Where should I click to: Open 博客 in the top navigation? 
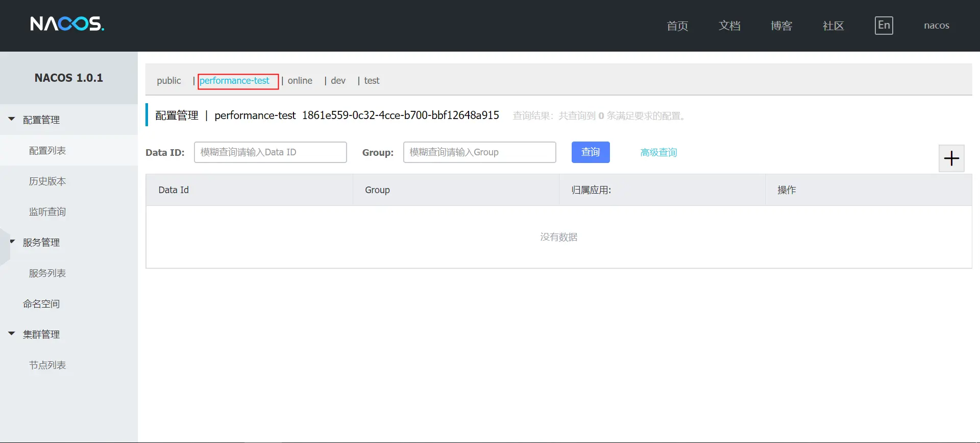[x=781, y=26]
